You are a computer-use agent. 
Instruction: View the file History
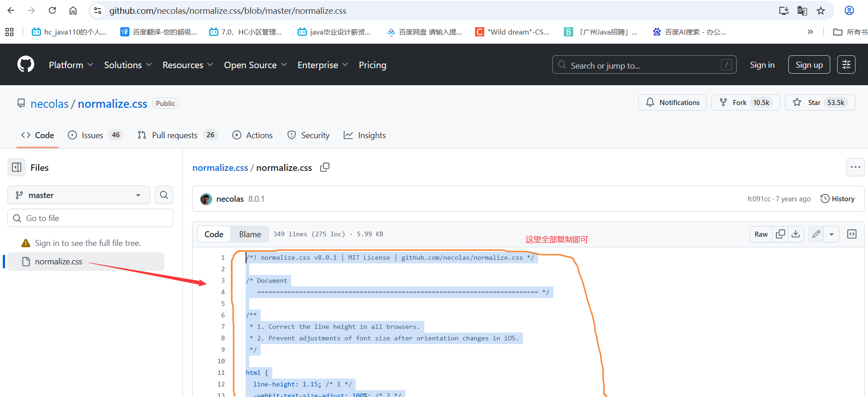[x=838, y=198]
